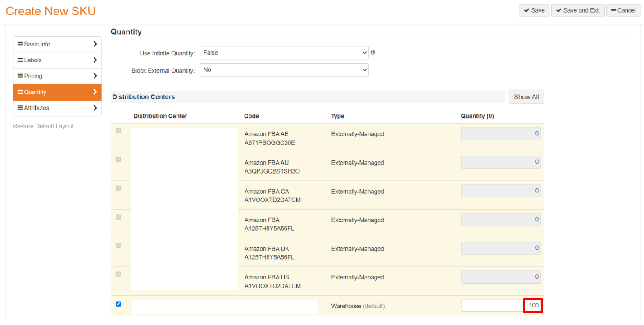
Task: Click the chevron arrow on Pricing row
Action: [x=95, y=76]
